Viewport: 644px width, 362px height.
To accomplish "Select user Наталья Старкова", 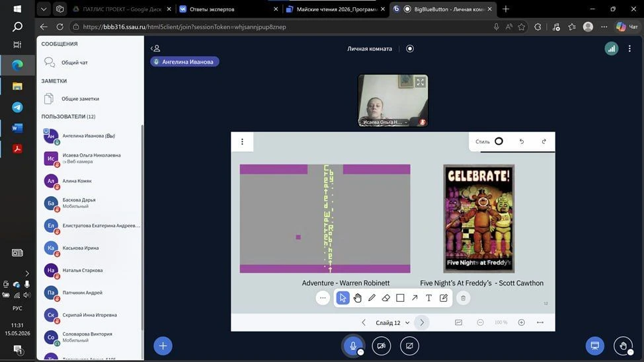I will [x=91, y=270].
